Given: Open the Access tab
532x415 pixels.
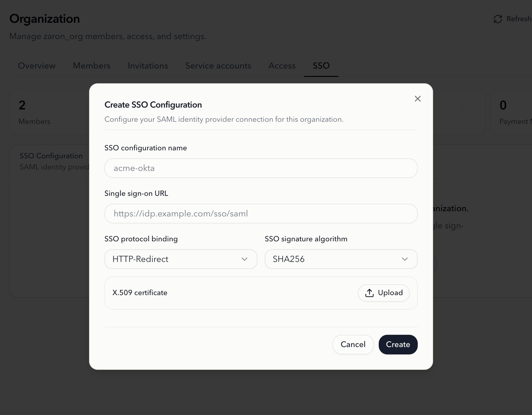Looking at the screenshot, I should click(282, 66).
